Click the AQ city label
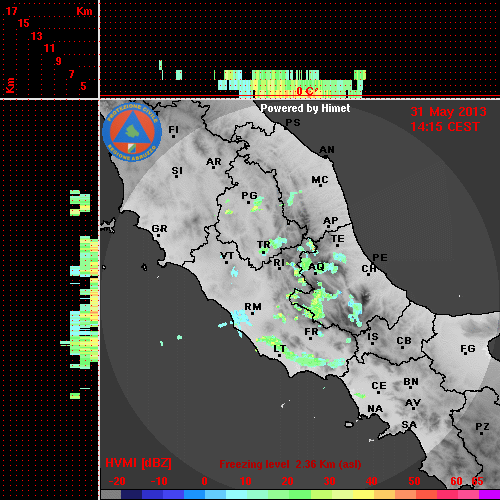Image resolution: width=500 pixels, height=500 pixels. (316, 267)
